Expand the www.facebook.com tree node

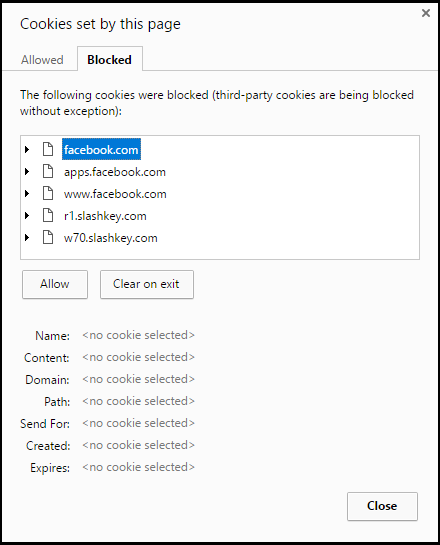(27, 194)
